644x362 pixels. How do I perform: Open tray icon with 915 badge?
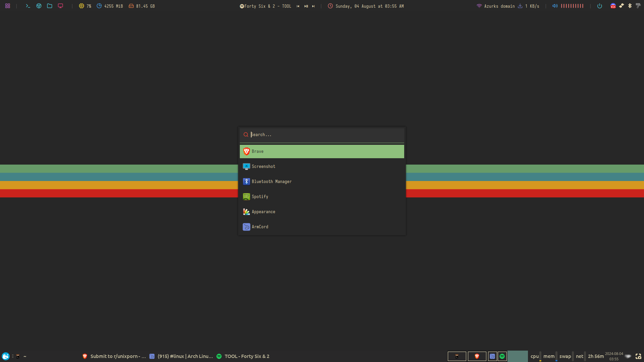613,6
